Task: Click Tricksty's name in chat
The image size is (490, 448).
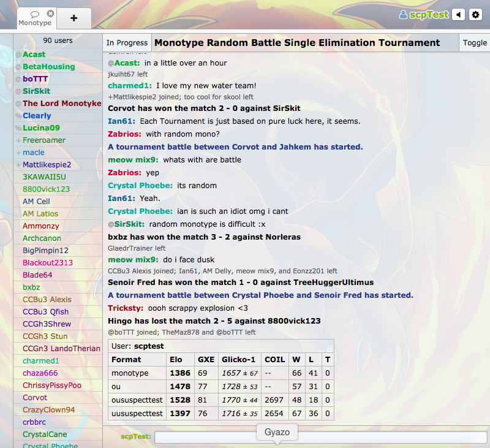Action: point(126,308)
